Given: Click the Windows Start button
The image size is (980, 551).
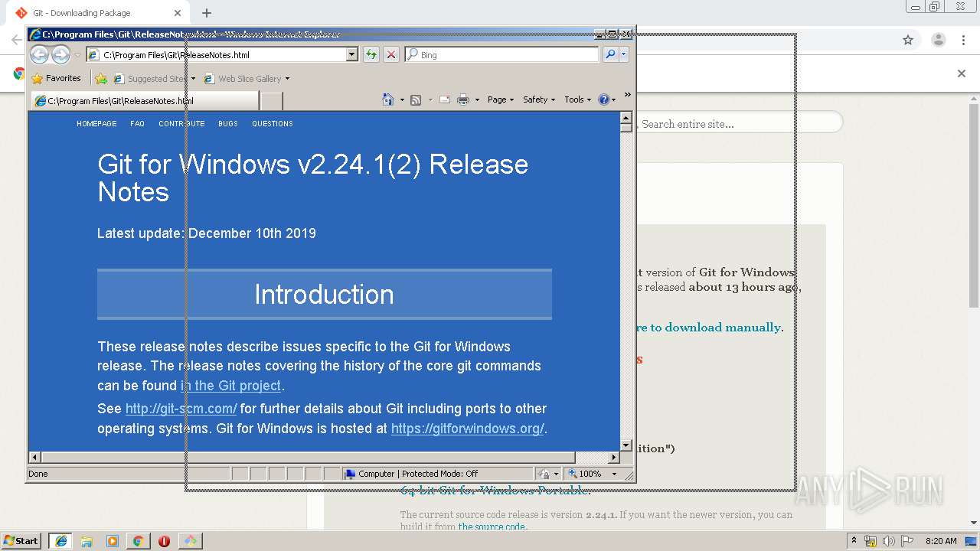Looking at the screenshot, I should 21,540.
